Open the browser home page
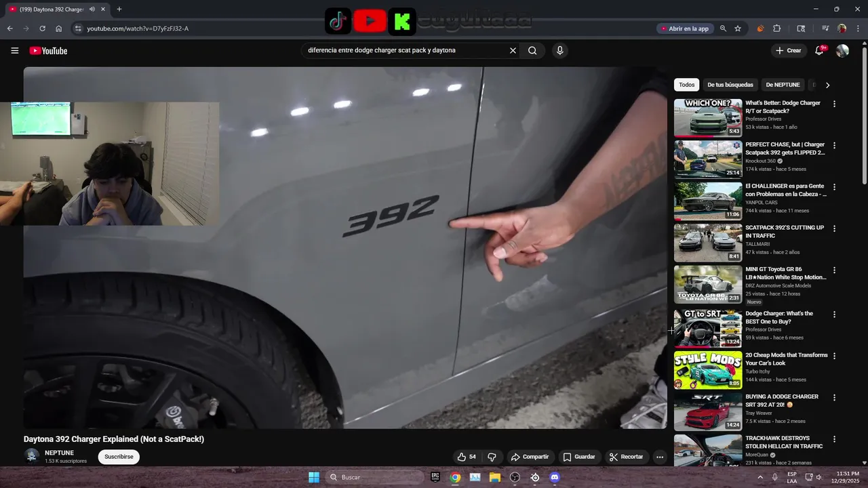 (x=58, y=28)
